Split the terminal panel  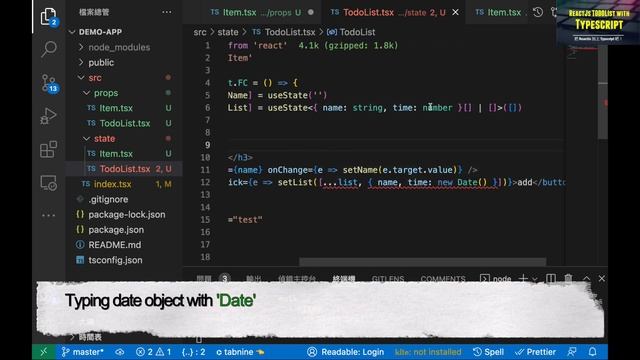(x=551, y=278)
